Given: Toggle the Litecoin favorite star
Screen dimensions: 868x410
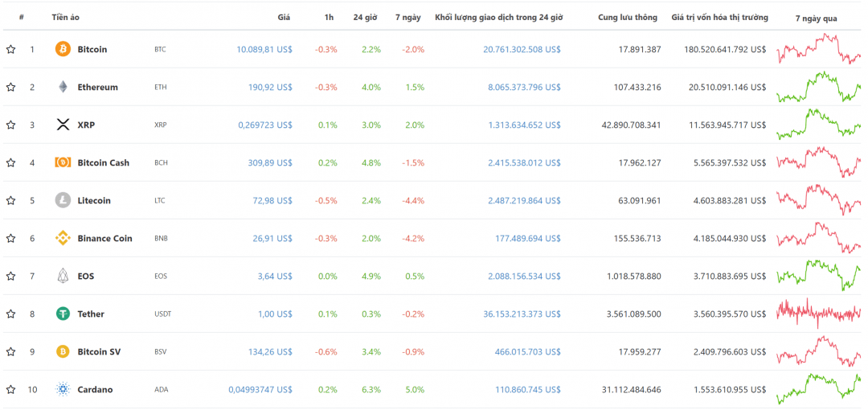Looking at the screenshot, I should (x=10, y=200).
